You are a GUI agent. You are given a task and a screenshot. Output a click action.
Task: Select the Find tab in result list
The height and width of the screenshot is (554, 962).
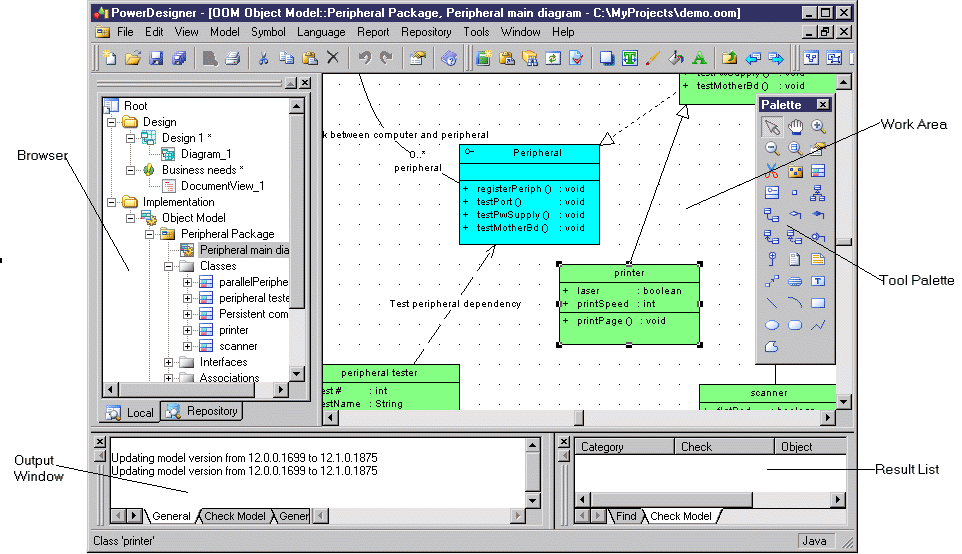pyautogui.click(x=626, y=516)
